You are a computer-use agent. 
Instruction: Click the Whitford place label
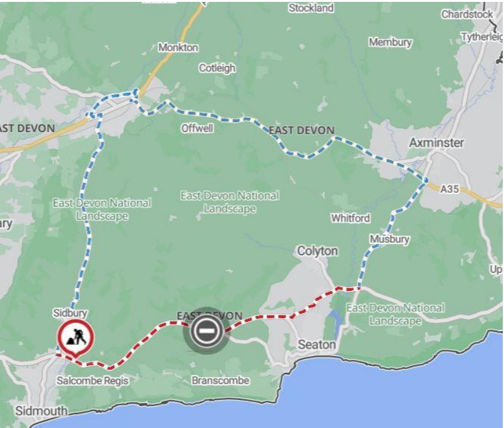[x=351, y=218]
